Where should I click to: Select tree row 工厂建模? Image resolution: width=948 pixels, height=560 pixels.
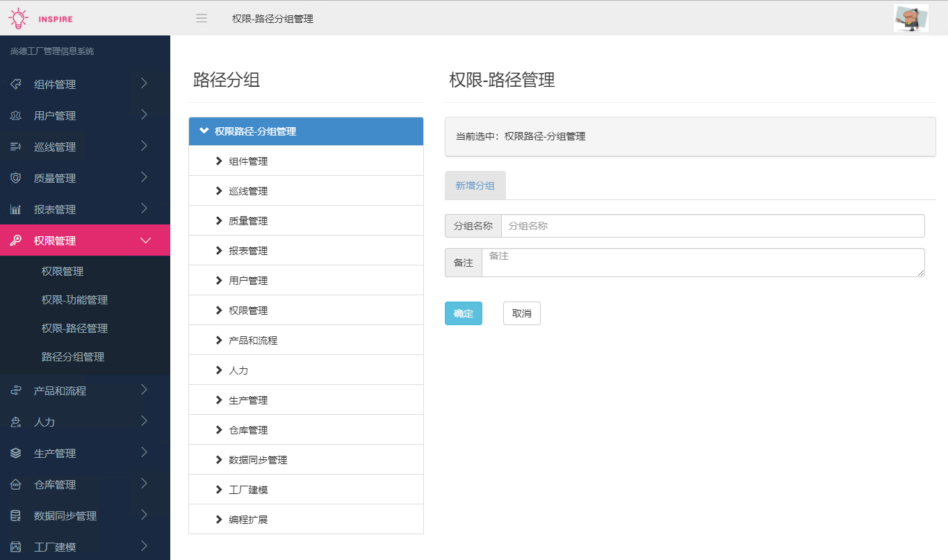click(x=306, y=490)
